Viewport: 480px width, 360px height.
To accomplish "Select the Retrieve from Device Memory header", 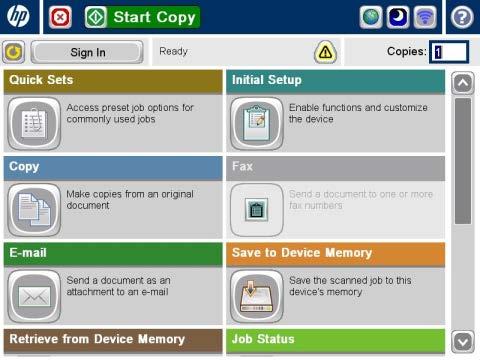I will point(113,340).
